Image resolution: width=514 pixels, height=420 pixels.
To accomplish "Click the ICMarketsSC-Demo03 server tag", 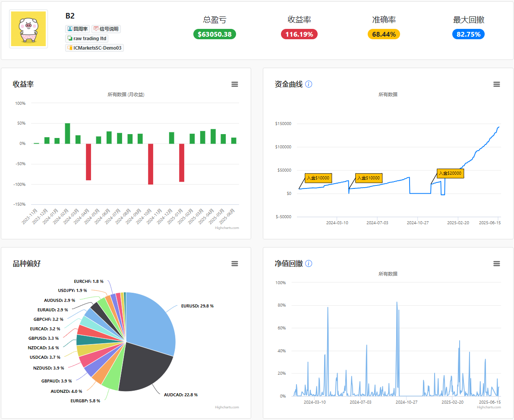I will (95, 48).
